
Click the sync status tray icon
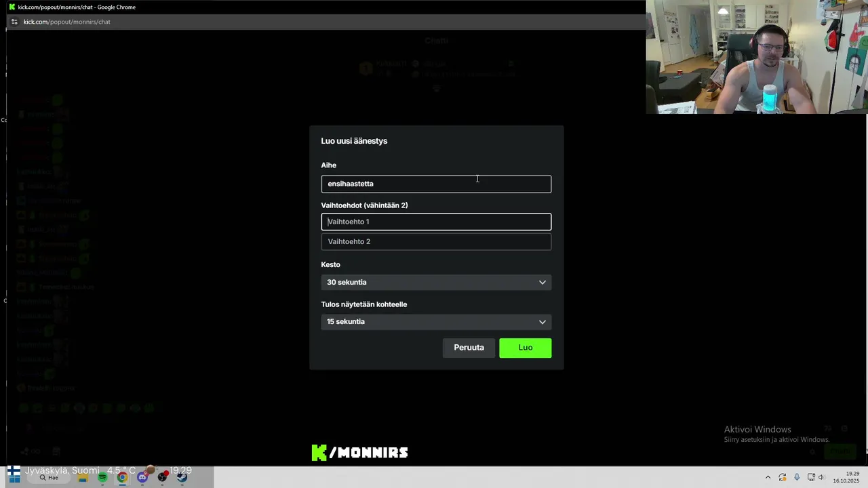783,477
